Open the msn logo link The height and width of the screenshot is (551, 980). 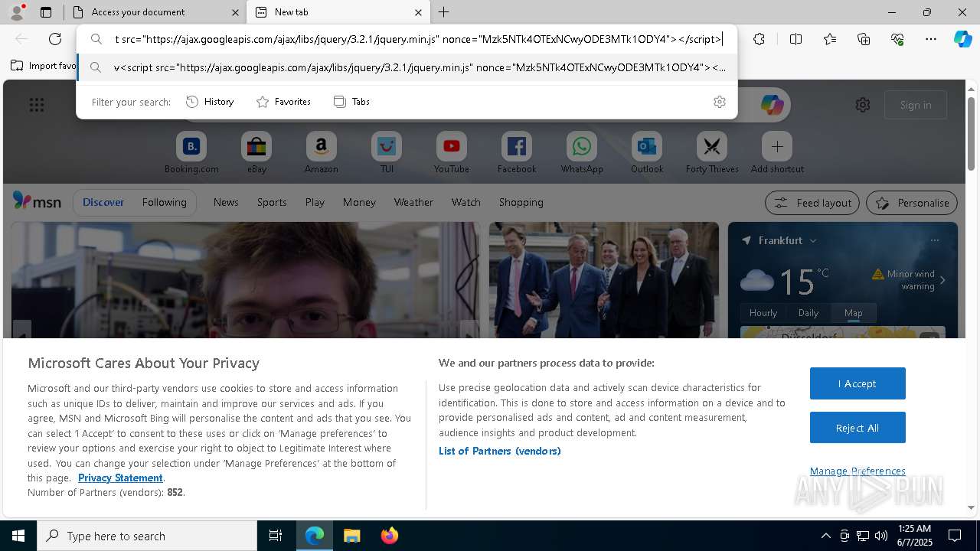(x=37, y=201)
